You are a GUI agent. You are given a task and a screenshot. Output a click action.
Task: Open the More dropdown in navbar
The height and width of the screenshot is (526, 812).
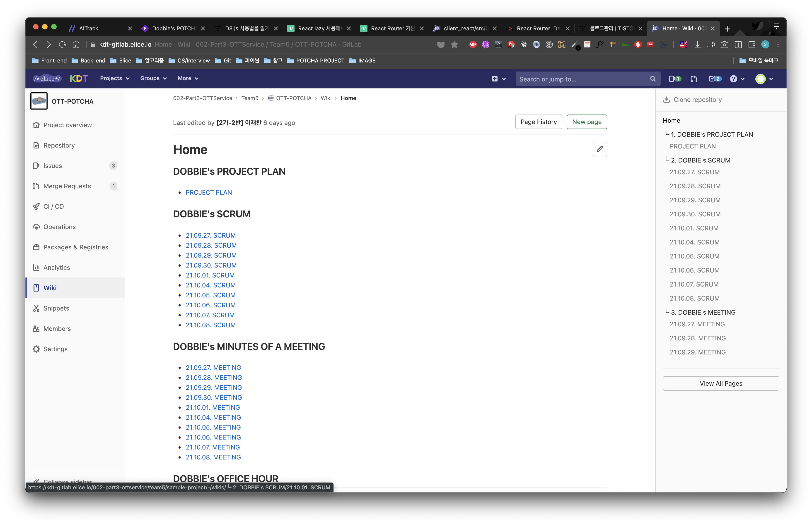(188, 78)
